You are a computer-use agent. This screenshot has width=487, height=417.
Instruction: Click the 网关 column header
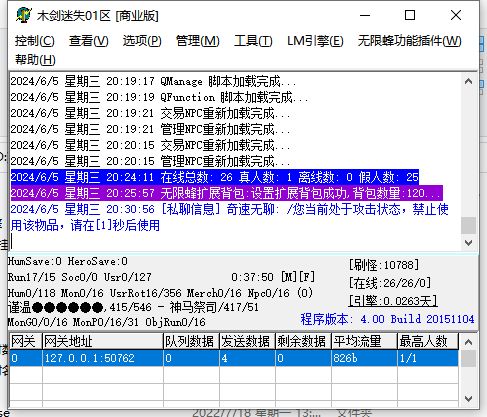click(26, 341)
